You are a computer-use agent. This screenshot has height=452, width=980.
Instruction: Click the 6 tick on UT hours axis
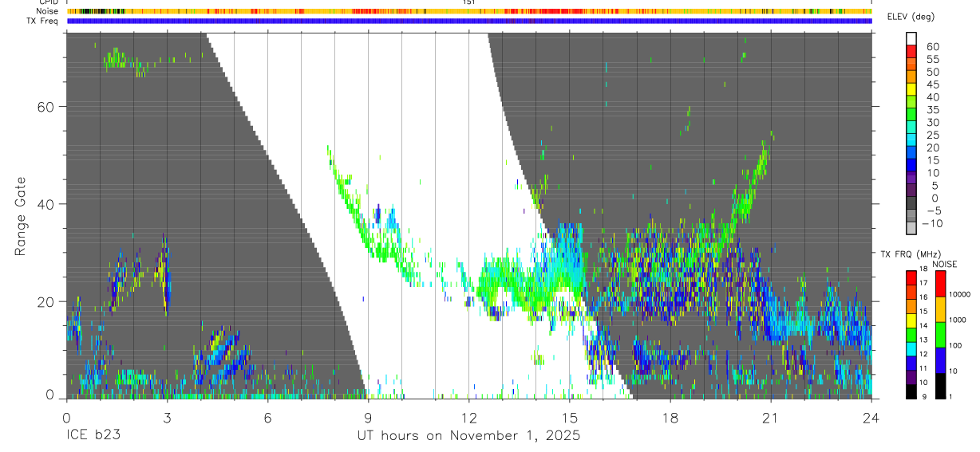pyautogui.click(x=267, y=417)
